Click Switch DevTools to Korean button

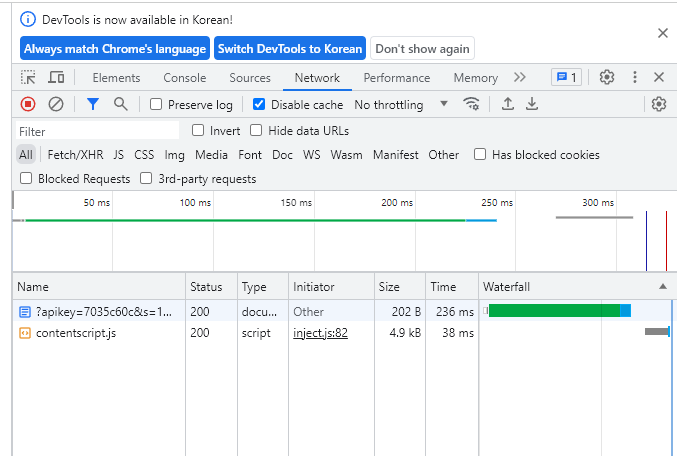coord(290,48)
